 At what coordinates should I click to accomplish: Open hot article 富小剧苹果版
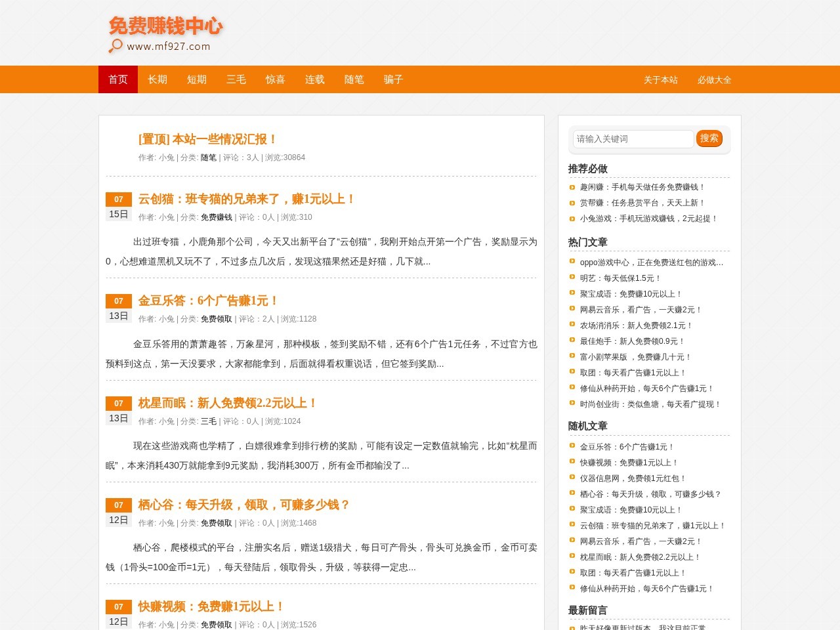[x=636, y=357]
